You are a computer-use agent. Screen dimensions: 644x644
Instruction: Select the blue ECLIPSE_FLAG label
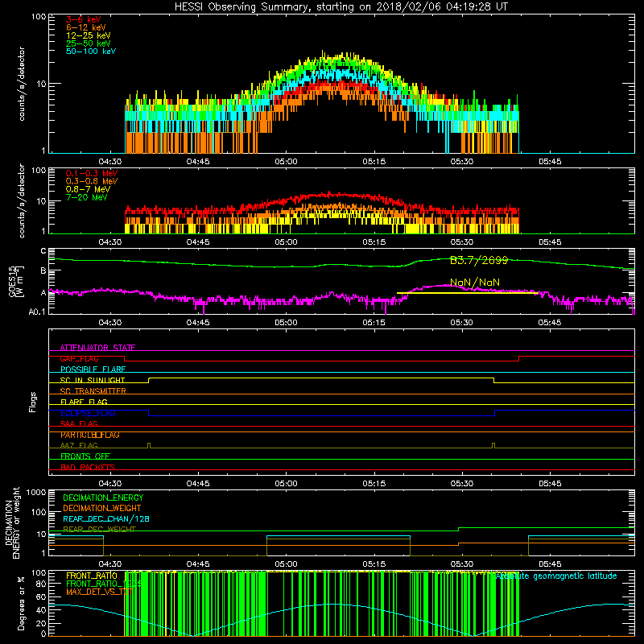88,413
